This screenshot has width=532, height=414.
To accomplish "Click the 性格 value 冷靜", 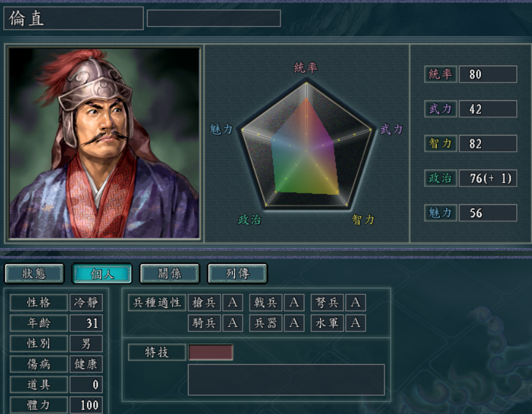I will click(x=86, y=302).
